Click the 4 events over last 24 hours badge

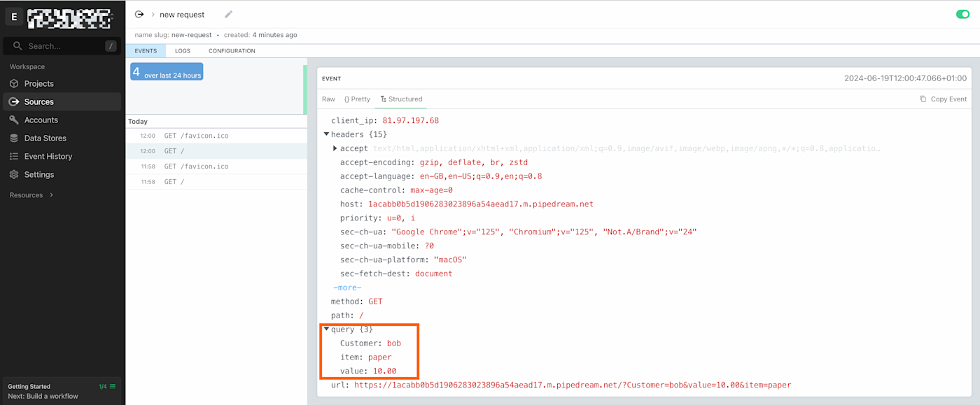167,72
